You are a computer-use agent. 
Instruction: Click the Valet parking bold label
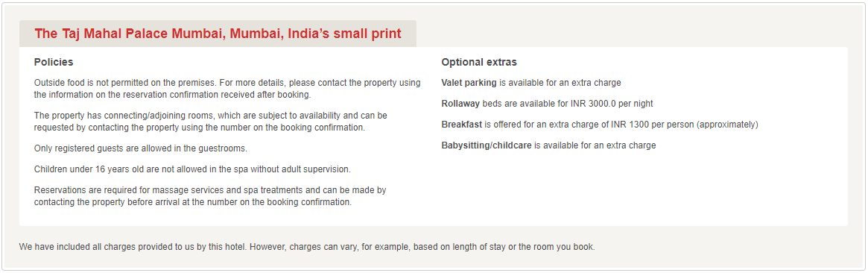(469, 83)
